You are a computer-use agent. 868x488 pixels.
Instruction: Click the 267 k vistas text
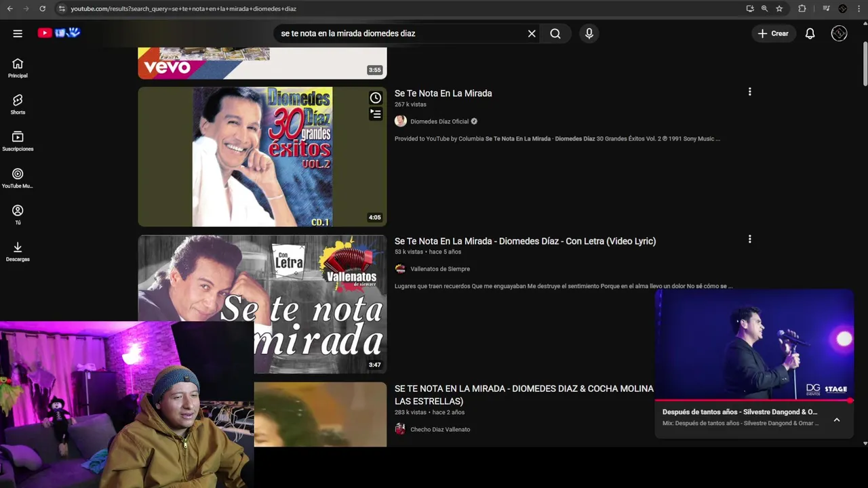coord(410,104)
